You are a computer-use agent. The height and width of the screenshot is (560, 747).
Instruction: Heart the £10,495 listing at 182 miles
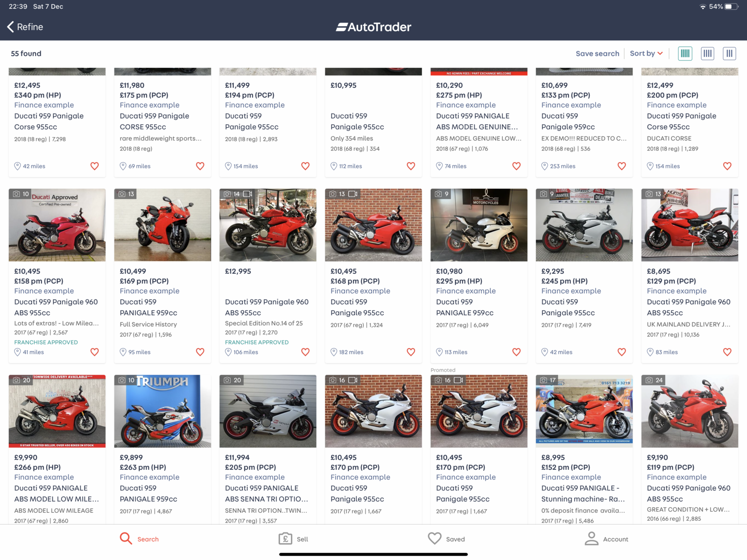(411, 352)
